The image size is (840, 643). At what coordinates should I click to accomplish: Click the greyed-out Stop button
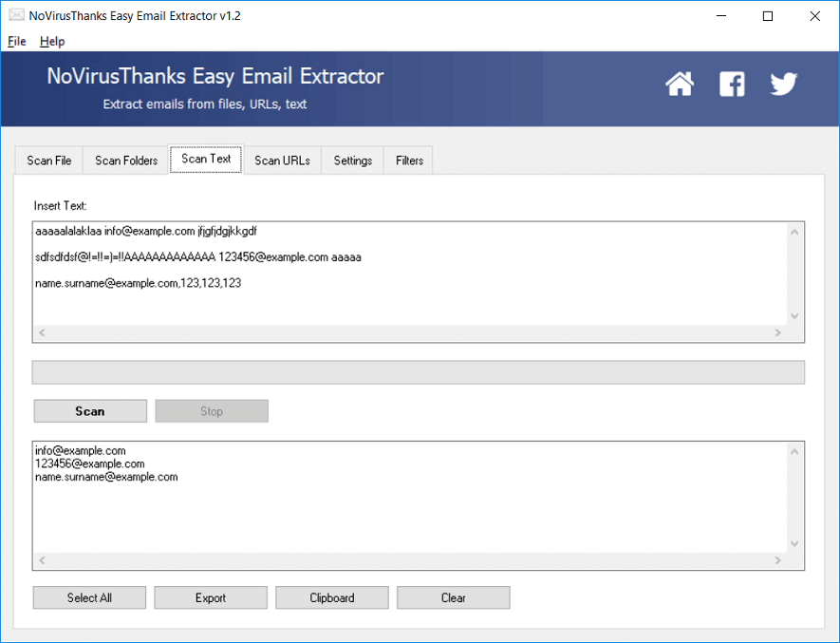point(212,411)
